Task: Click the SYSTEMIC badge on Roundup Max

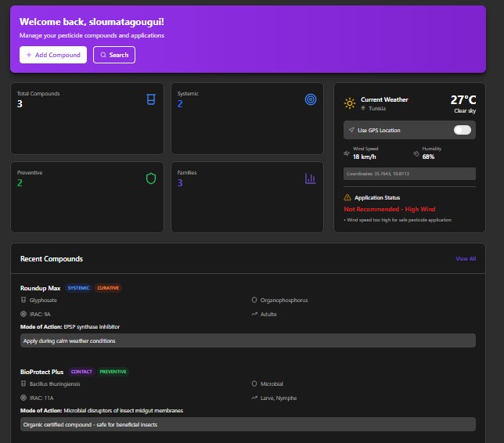Action: coord(78,288)
